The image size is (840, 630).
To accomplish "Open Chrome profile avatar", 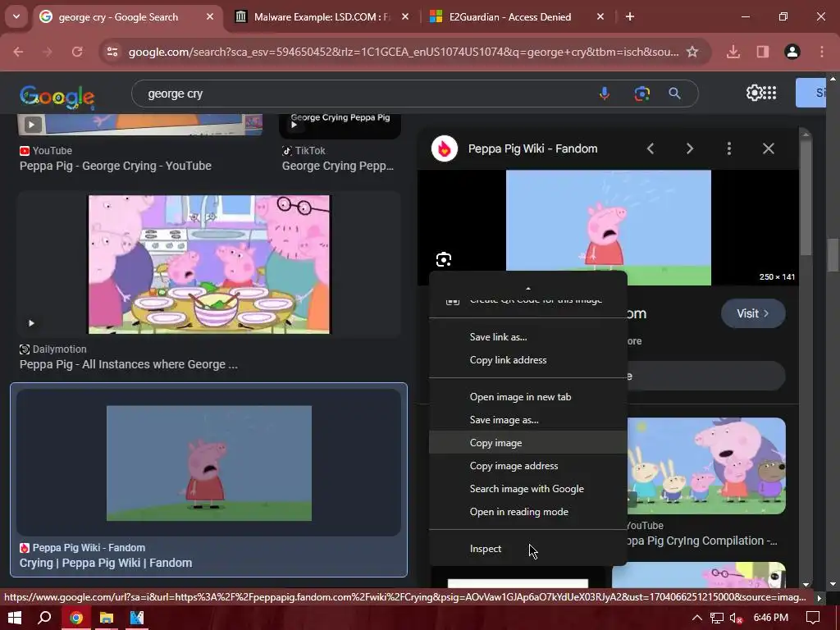I will click(792, 52).
